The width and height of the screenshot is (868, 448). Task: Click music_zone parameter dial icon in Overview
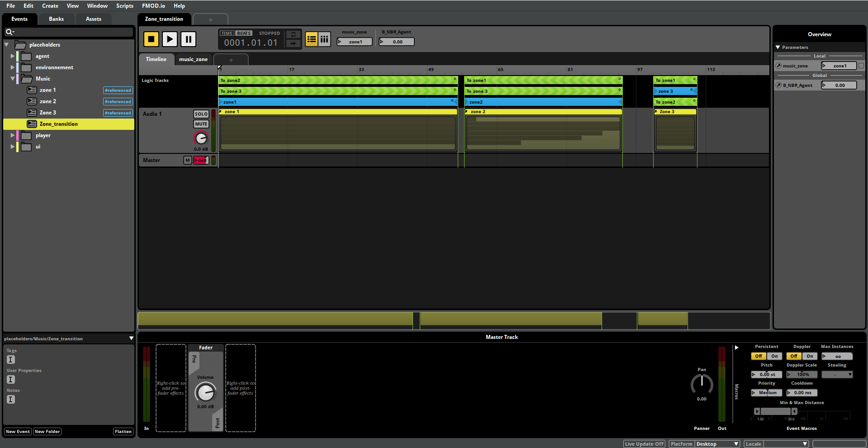click(778, 66)
